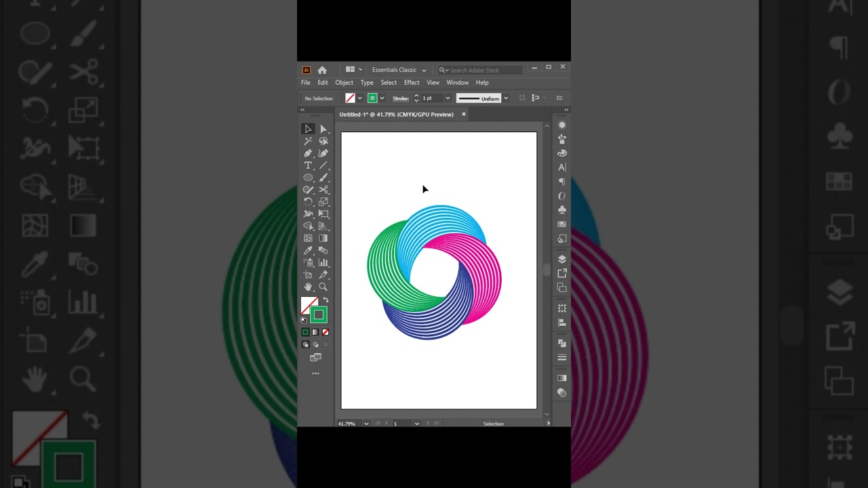The width and height of the screenshot is (868, 488).
Task: Open the Edit Toolbar three dots
Action: 315,373
